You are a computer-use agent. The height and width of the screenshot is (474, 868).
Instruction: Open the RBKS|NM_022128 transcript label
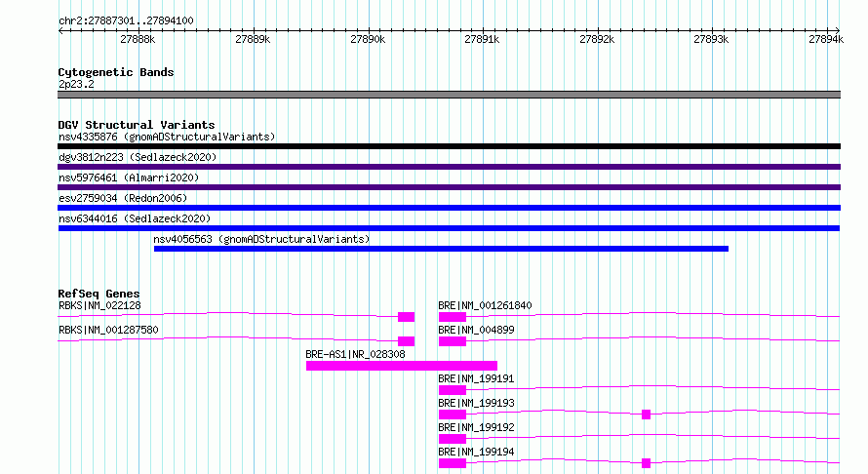click(99, 305)
